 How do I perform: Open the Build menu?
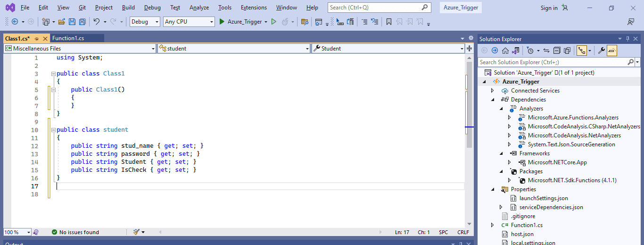[128, 8]
